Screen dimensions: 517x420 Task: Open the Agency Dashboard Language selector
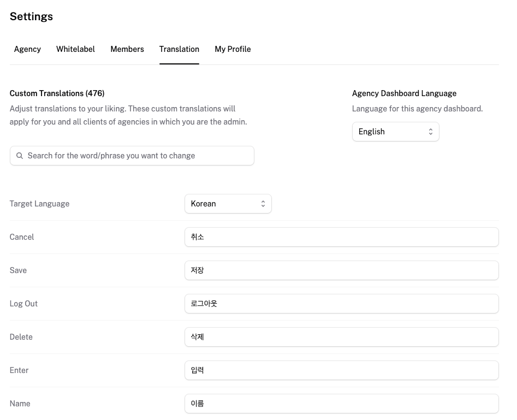point(395,131)
